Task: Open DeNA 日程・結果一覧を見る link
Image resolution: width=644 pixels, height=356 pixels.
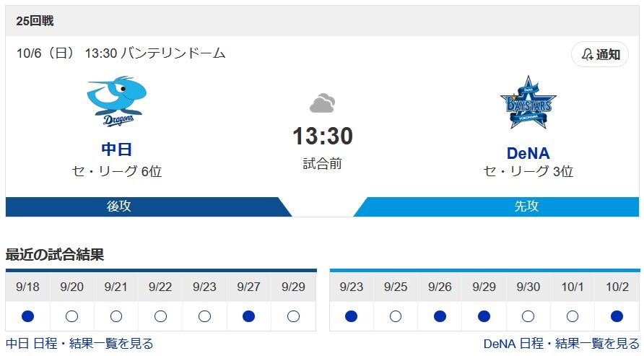Action: coord(561,344)
